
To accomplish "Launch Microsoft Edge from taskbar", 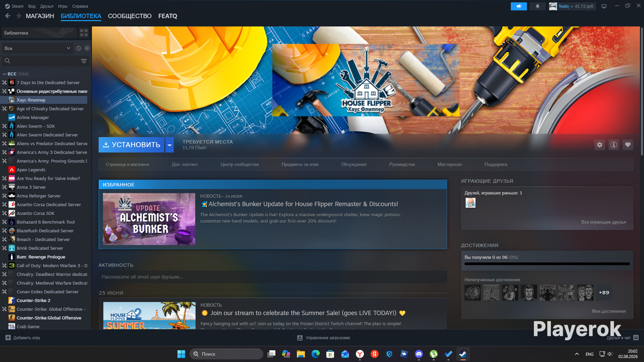I will tap(315, 354).
